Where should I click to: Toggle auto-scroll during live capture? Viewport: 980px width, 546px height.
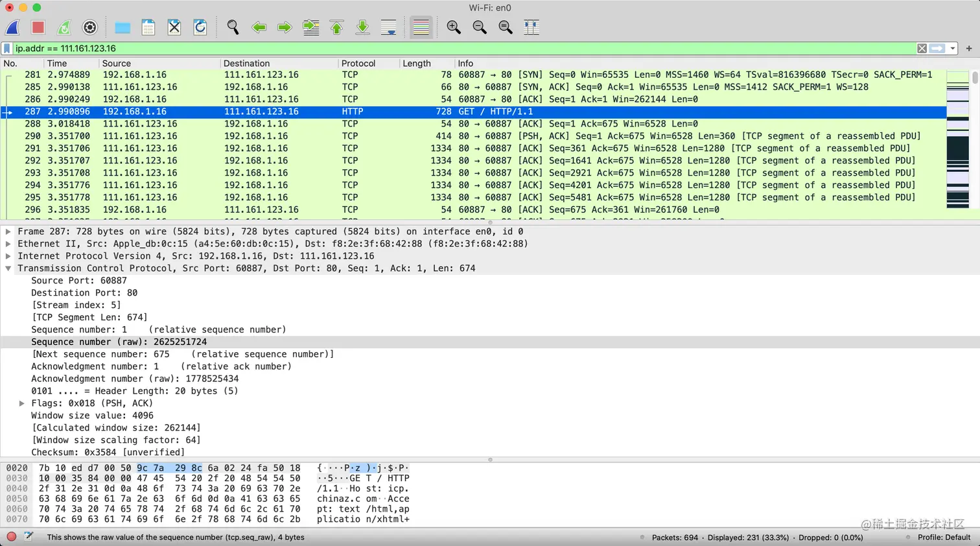389,27
